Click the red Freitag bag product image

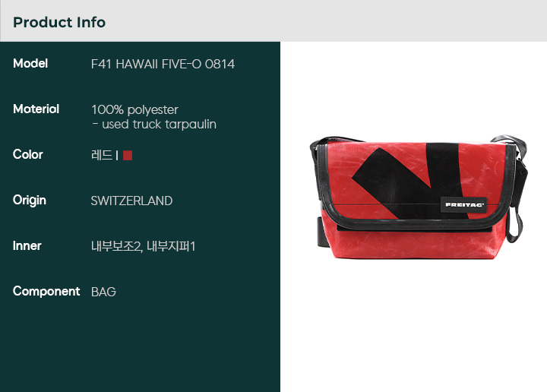coord(419,198)
